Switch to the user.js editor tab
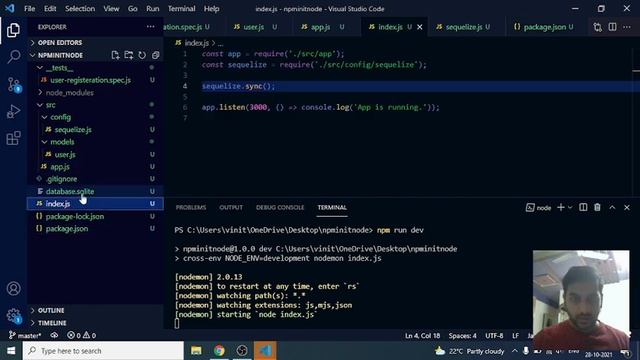The height and width of the screenshot is (360, 640). click(255, 27)
